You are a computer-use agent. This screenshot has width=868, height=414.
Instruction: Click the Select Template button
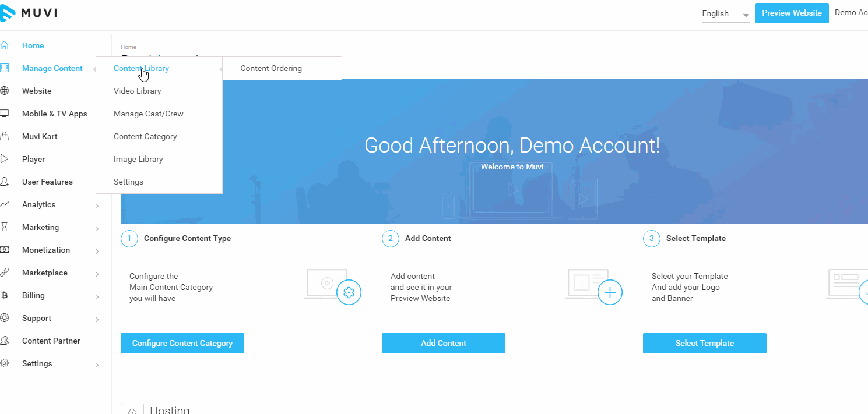pyautogui.click(x=705, y=343)
